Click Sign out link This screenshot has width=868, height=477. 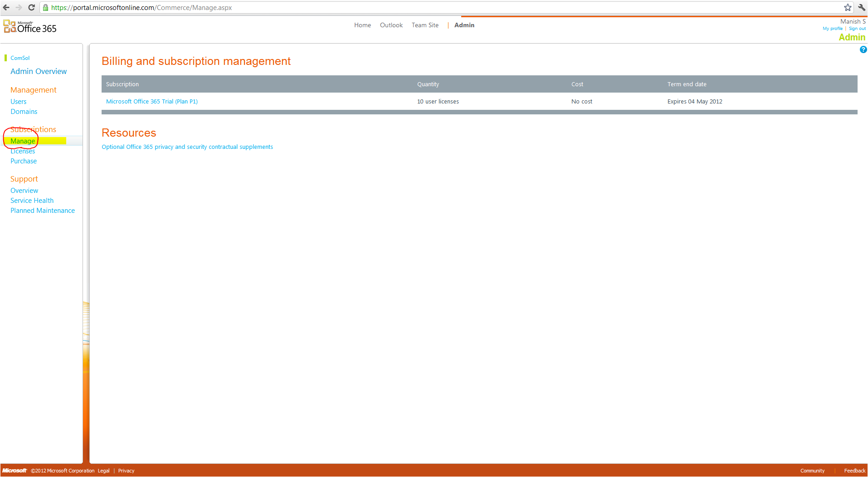tap(857, 29)
